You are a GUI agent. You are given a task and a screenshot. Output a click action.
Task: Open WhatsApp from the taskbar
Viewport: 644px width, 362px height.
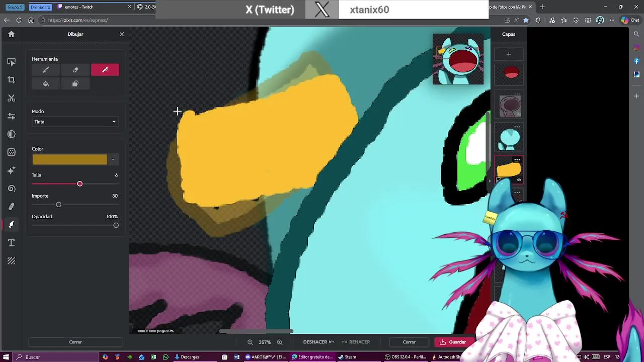(166, 357)
